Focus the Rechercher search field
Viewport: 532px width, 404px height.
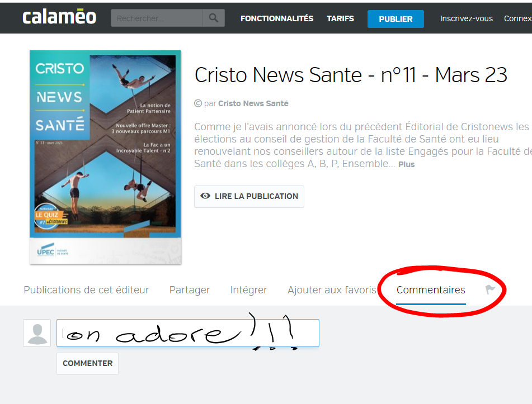click(x=157, y=18)
